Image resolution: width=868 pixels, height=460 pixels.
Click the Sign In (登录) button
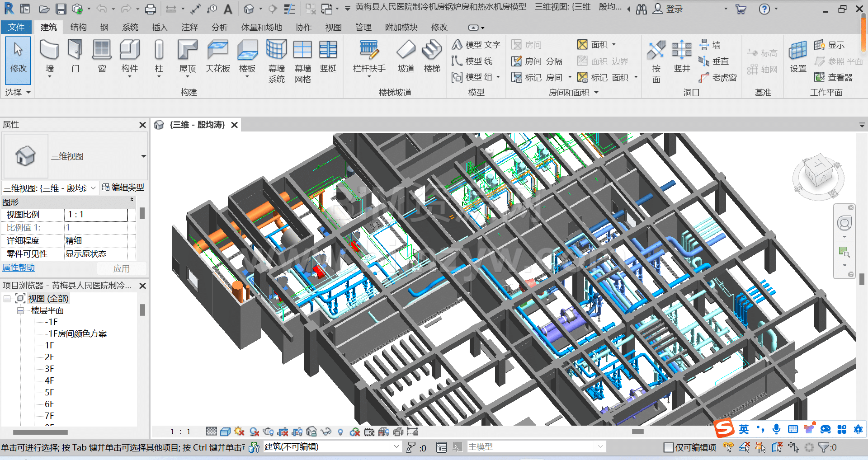pos(668,9)
